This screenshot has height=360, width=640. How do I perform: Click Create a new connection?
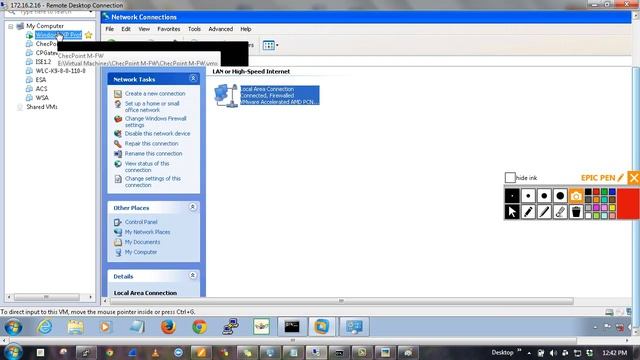point(155,93)
